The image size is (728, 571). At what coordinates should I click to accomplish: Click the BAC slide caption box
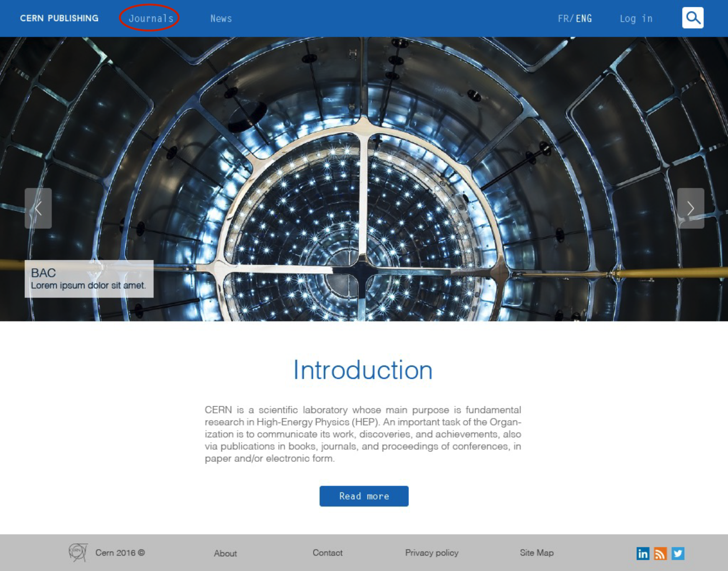coord(89,279)
